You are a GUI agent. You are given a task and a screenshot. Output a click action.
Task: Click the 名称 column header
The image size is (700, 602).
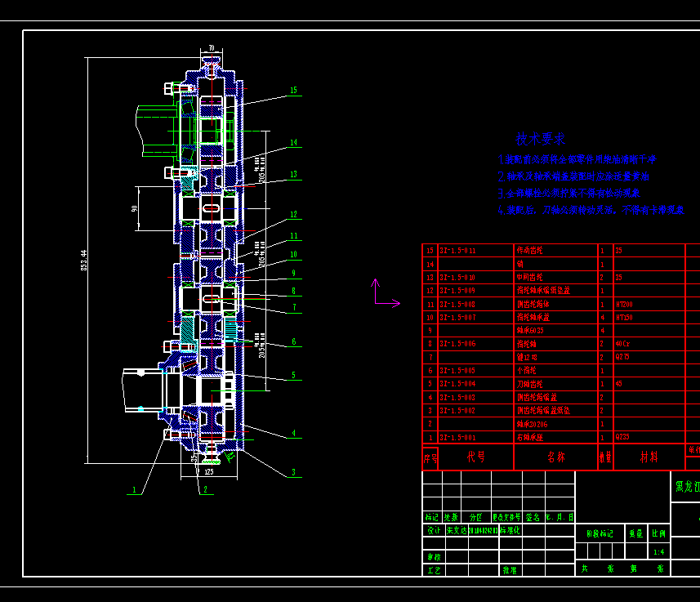click(555, 457)
